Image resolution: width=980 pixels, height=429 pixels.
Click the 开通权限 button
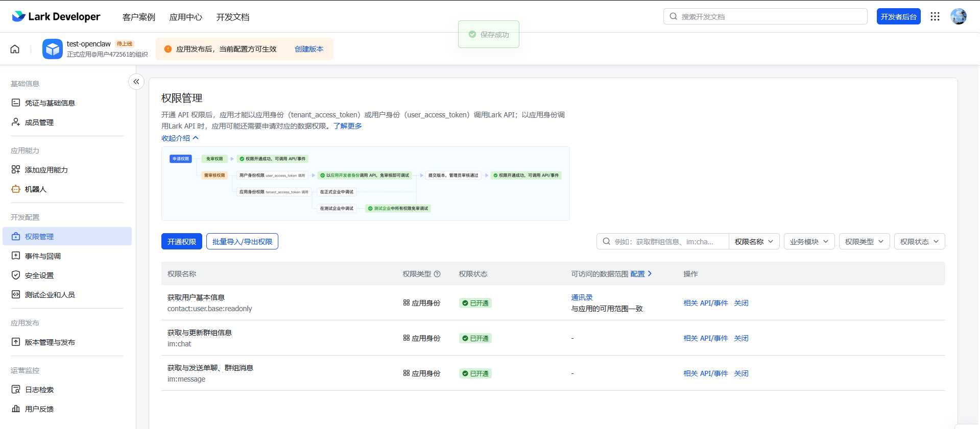(182, 242)
